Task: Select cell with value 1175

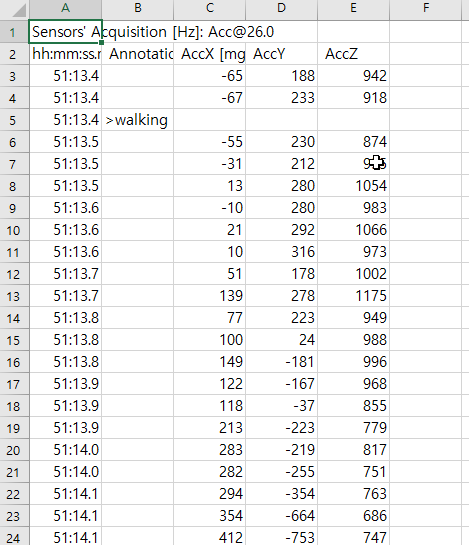Action: pyautogui.click(x=353, y=296)
